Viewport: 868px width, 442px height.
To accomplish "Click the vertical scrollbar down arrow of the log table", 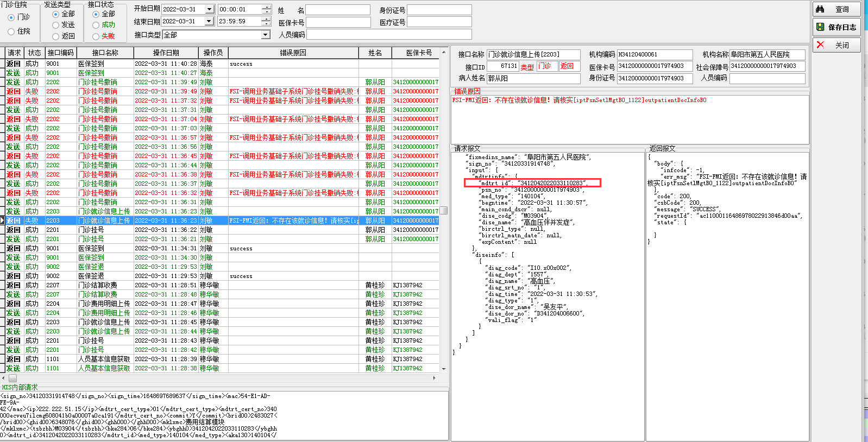I will (444, 369).
